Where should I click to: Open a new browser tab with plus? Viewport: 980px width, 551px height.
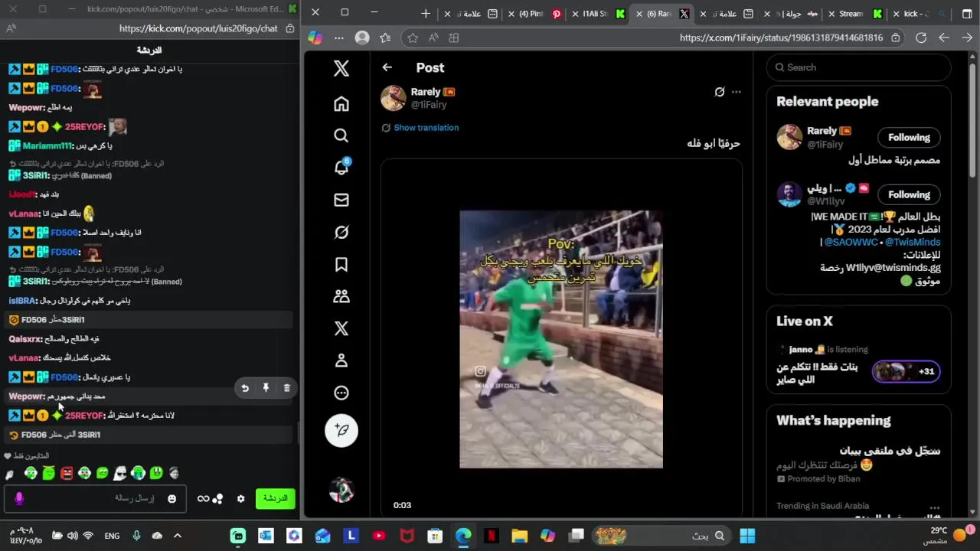[x=426, y=14]
